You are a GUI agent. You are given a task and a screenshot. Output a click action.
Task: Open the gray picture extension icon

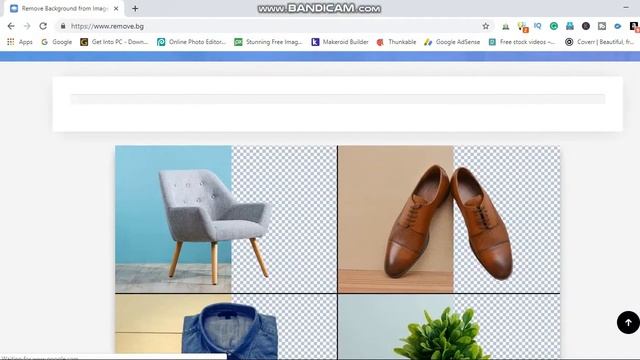tap(602, 26)
